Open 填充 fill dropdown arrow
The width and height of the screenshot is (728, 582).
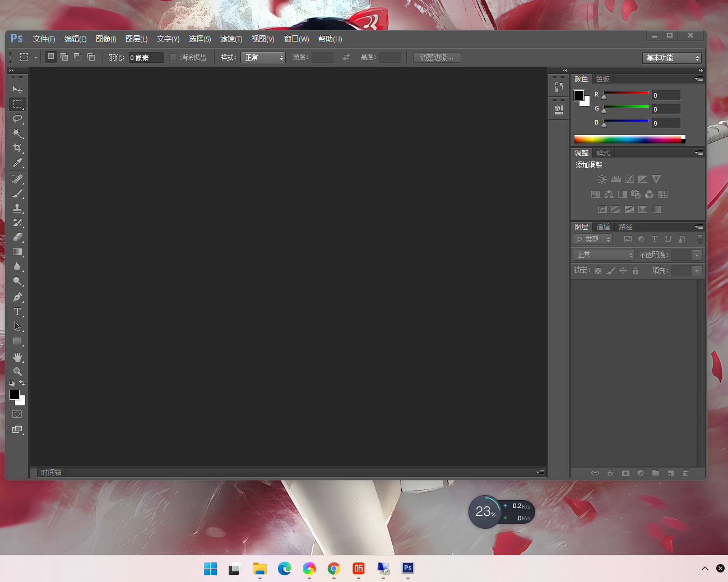click(697, 271)
